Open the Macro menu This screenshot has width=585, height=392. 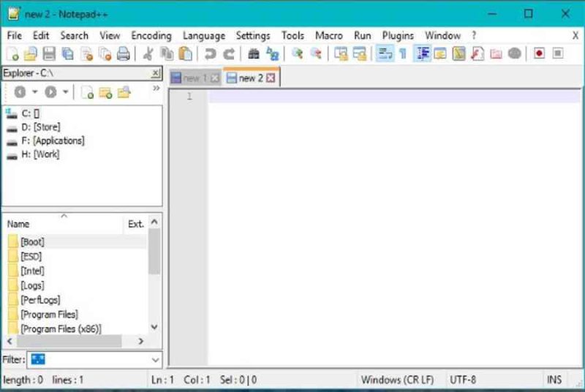pos(329,36)
